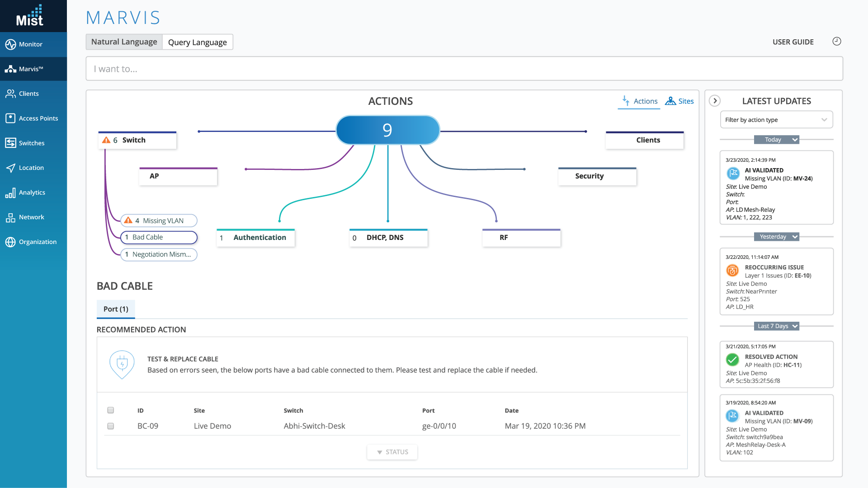Click the 'I want to...' search field

click(x=464, y=69)
